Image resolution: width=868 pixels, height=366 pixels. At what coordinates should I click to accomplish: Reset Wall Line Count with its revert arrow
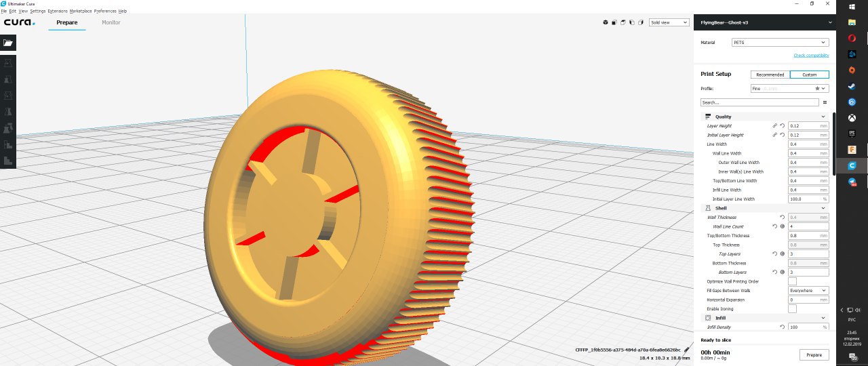coord(774,226)
